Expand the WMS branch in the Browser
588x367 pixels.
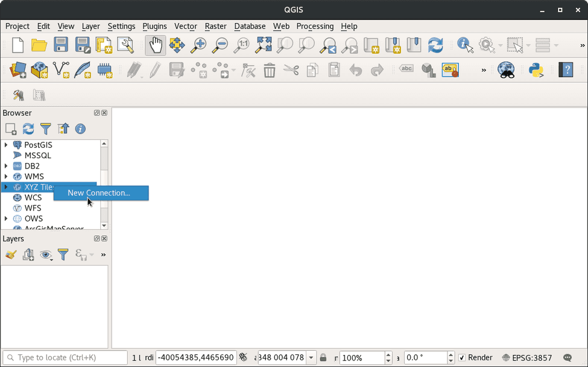[5, 176]
